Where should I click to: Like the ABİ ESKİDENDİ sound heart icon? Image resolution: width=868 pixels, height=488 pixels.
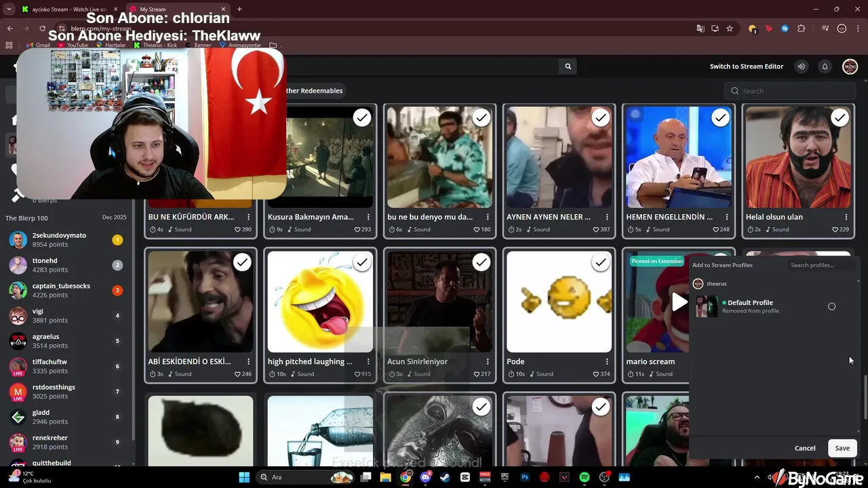pyautogui.click(x=237, y=374)
